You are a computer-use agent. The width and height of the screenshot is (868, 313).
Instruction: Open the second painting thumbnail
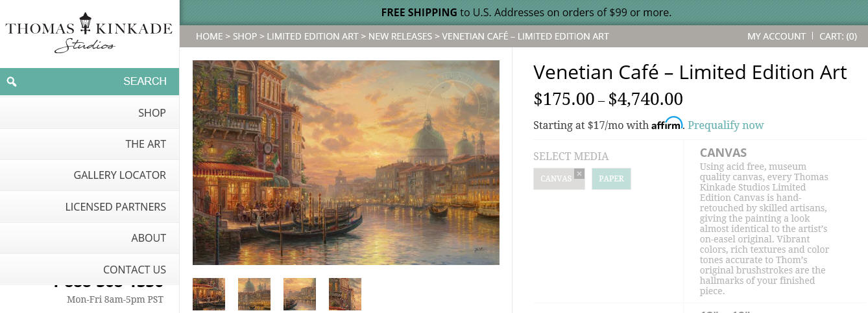(254, 294)
